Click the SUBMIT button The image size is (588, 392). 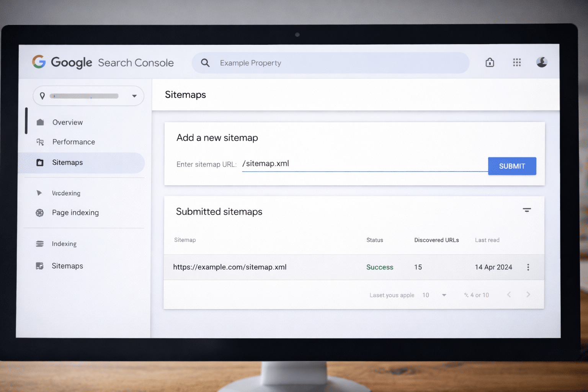512,166
